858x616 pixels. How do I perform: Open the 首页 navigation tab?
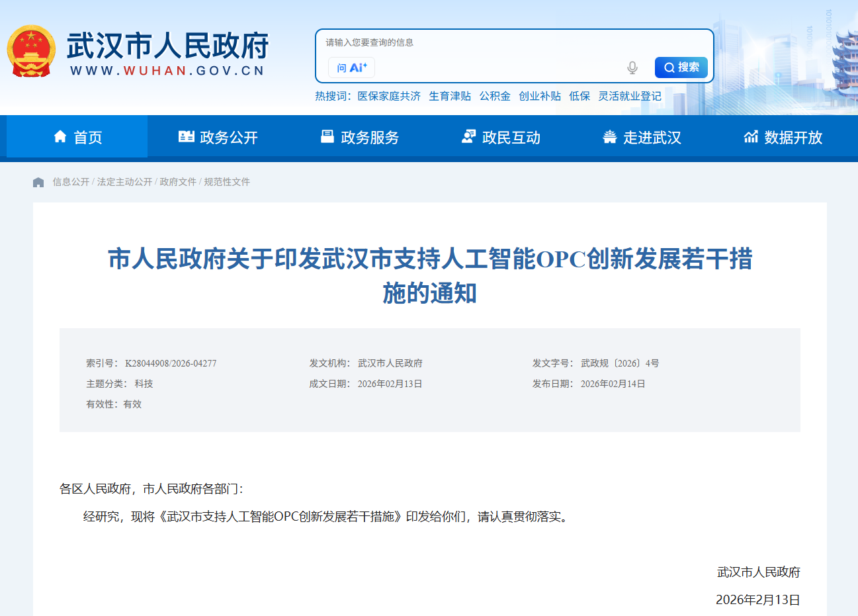tap(77, 137)
